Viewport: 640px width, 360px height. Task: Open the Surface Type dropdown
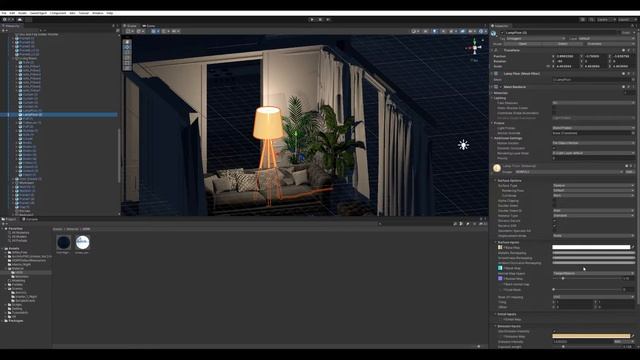pyautogui.click(x=593, y=186)
